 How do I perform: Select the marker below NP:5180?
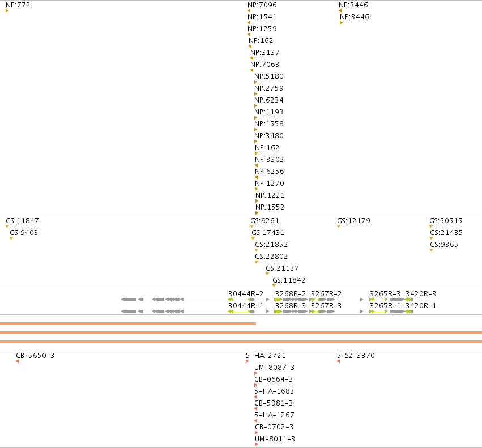pos(256,82)
